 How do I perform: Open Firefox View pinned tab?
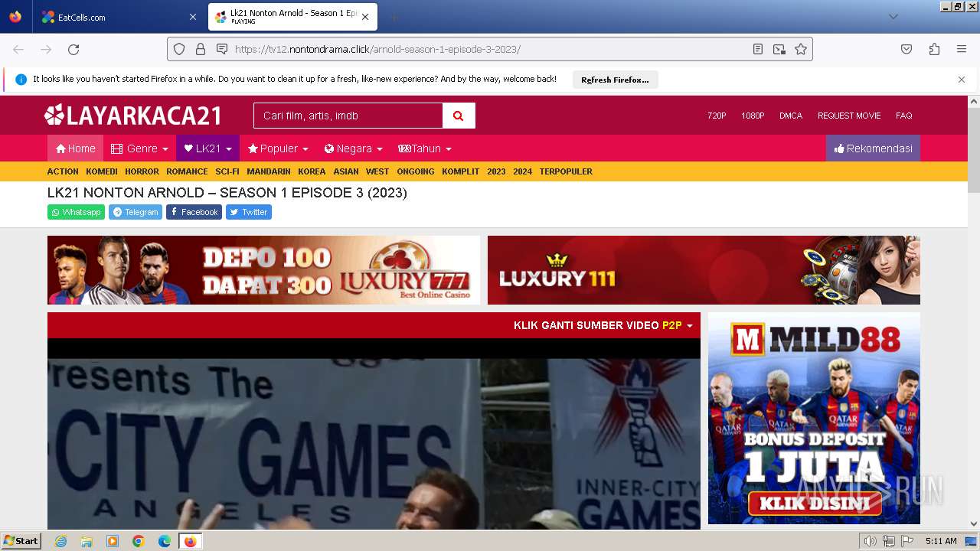[15, 17]
